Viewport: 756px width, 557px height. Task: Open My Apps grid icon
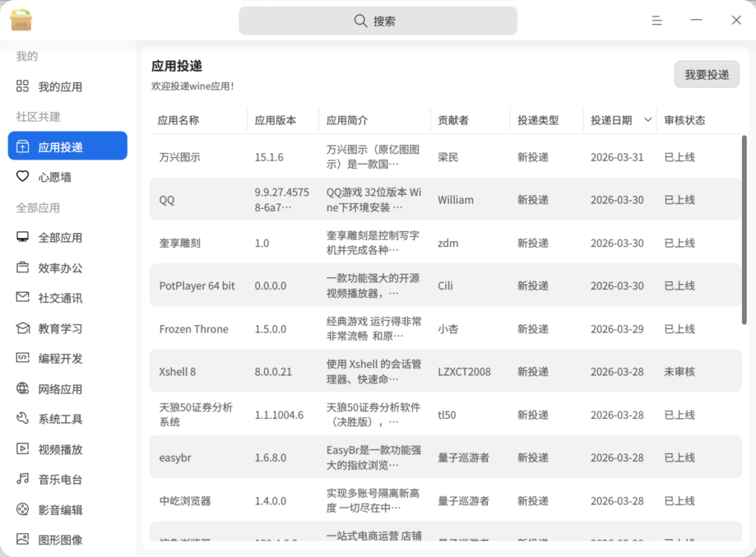(23, 86)
